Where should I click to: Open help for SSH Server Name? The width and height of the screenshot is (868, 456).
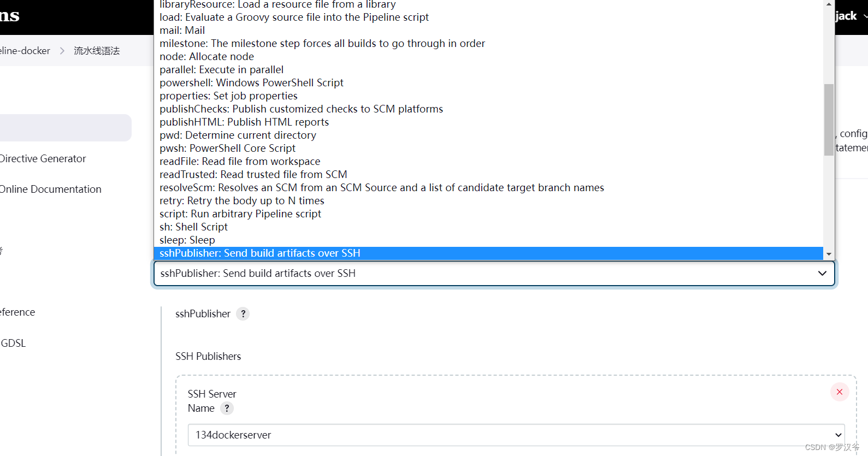click(227, 408)
